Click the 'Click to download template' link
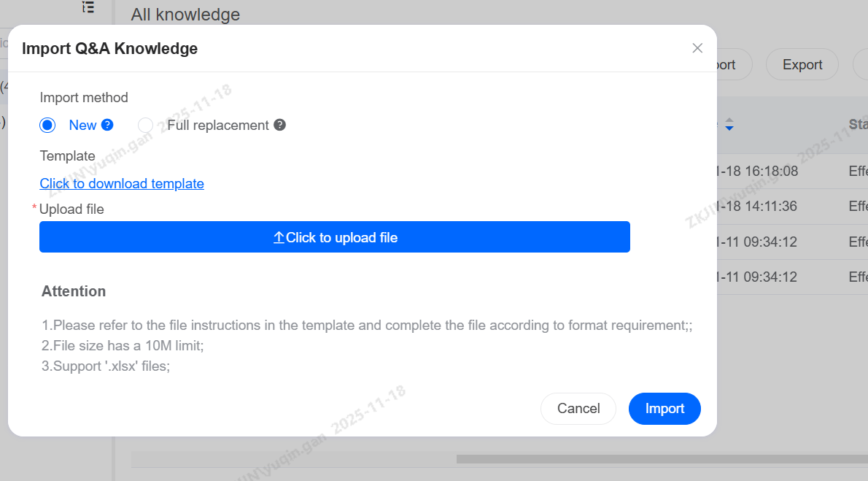Image resolution: width=868 pixels, height=481 pixels. [x=122, y=183]
